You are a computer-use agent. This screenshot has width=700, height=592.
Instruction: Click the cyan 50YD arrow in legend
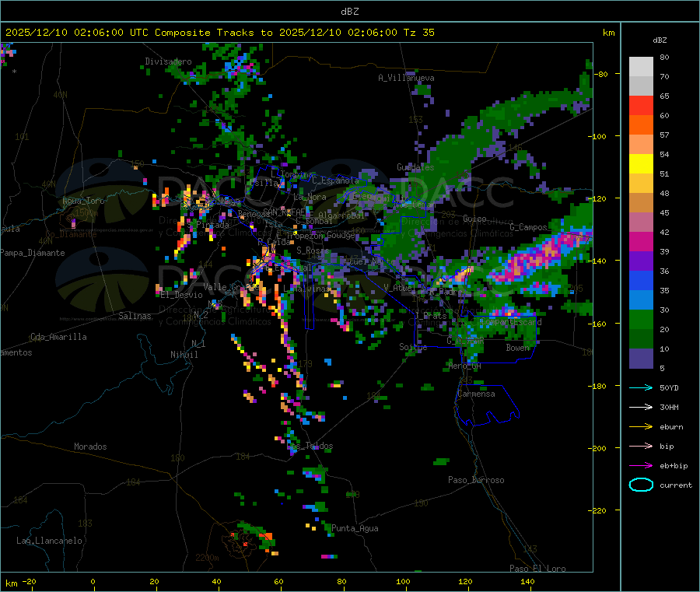[x=641, y=387]
